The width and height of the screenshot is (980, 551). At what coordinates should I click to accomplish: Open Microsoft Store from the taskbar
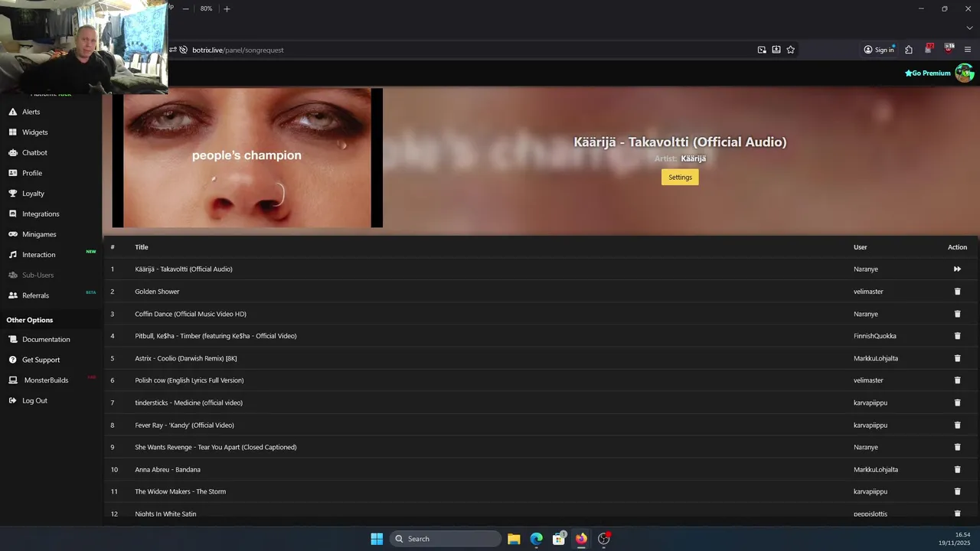pos(559,539)
